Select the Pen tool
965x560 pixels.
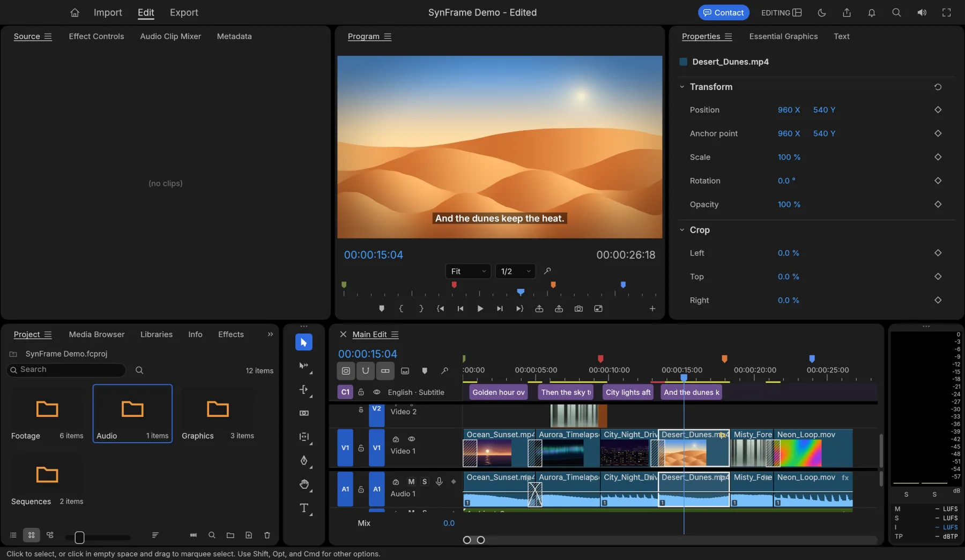pos(304,460)
